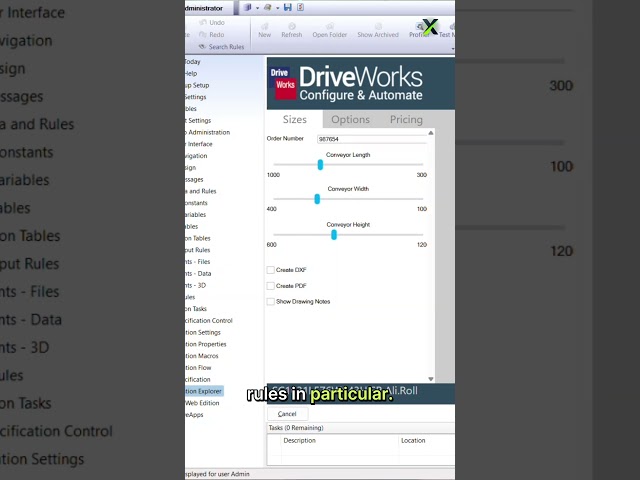Open the Specification Macros sidebar item
The width and height of the screenshot is (640, 480).
pyautogui.click(x=202, y=356)
